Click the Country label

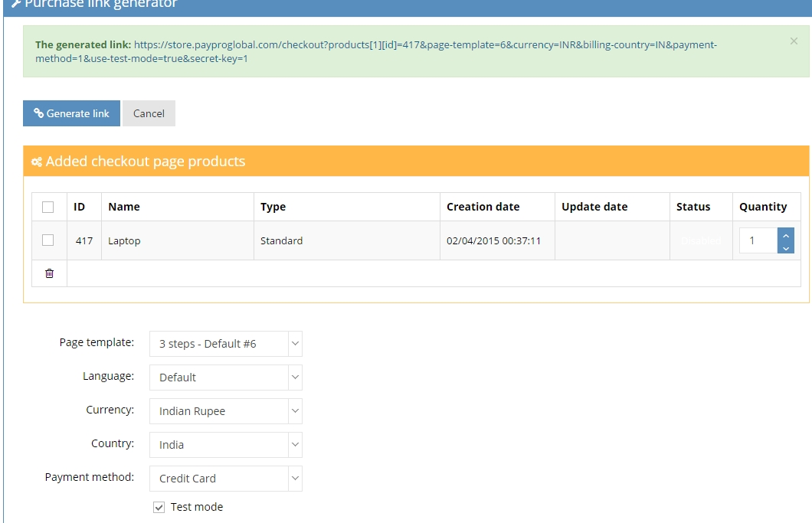click(x=113, y=443)
